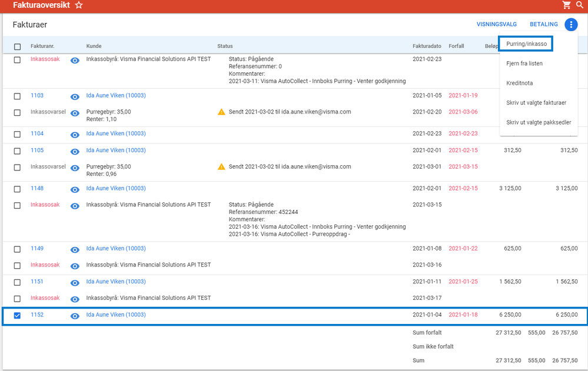The image size is (588, 371).
Task: Click the three-dot more options button
Action: point(571,25)
